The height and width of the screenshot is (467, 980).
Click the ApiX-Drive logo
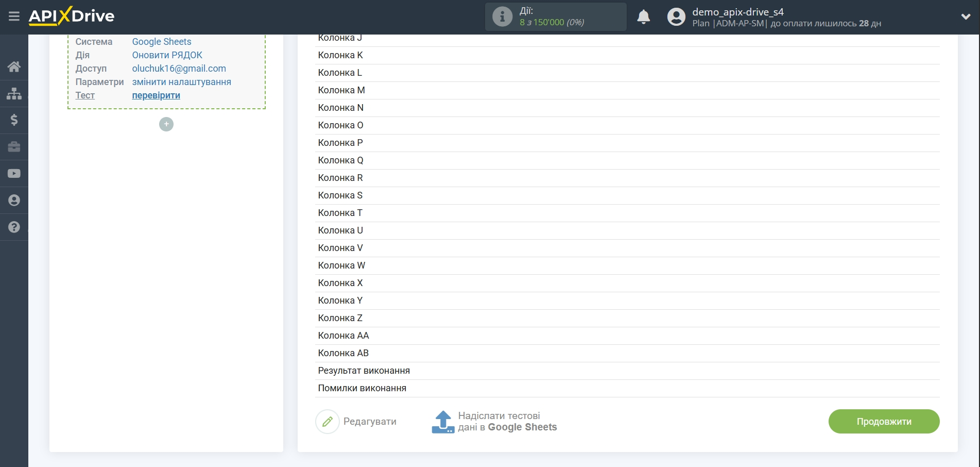72,16
